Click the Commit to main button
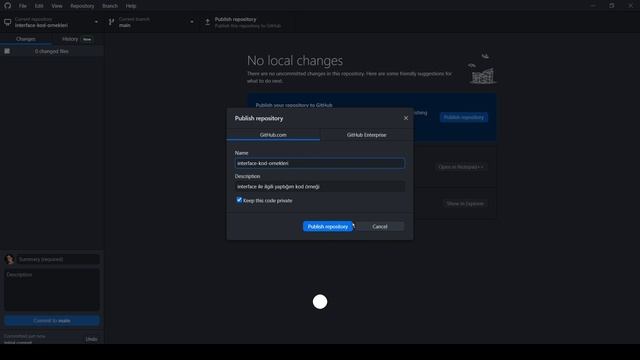The width and height of the screenshot is (640, 360). pos(52,320)
